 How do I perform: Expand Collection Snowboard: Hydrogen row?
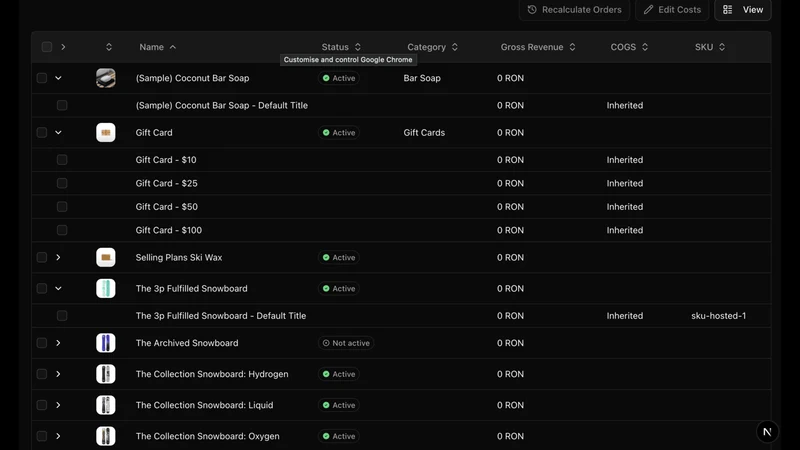[x=58, y=374]
